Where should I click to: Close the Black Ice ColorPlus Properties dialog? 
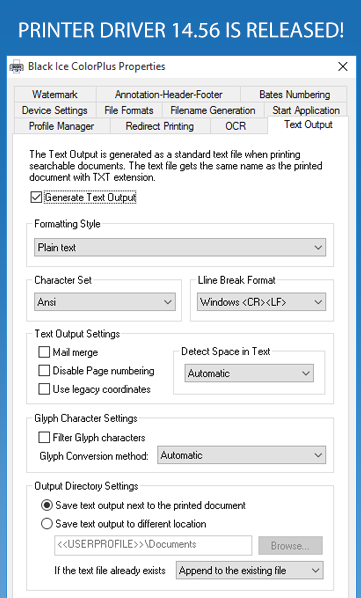click(342, 66)
